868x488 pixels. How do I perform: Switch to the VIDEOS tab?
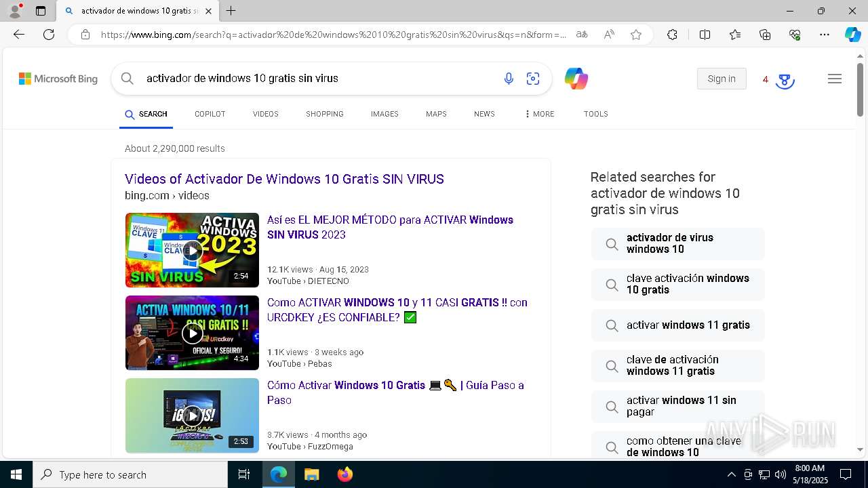coord(266,114)
